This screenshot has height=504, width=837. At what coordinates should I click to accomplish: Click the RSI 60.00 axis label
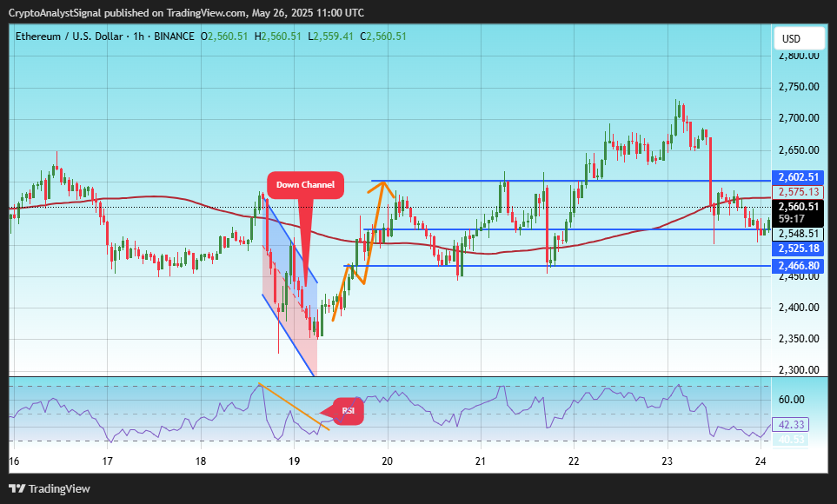point(792,400)
